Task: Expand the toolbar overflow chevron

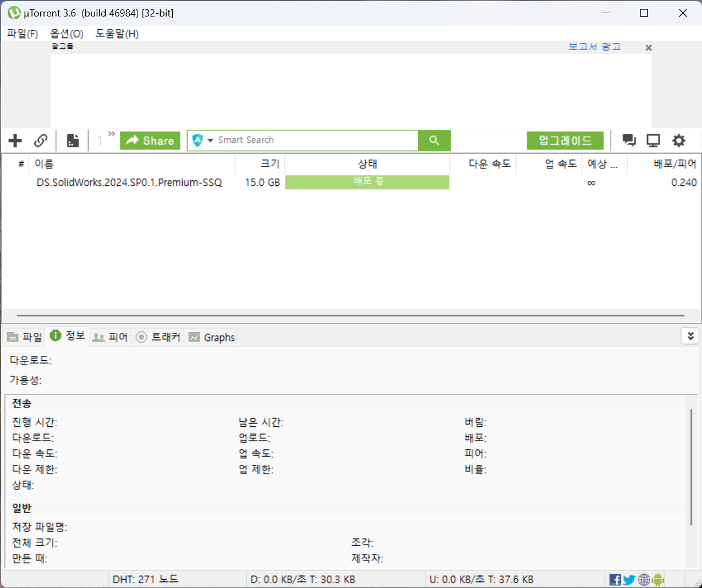Action: tap(112, 134)
